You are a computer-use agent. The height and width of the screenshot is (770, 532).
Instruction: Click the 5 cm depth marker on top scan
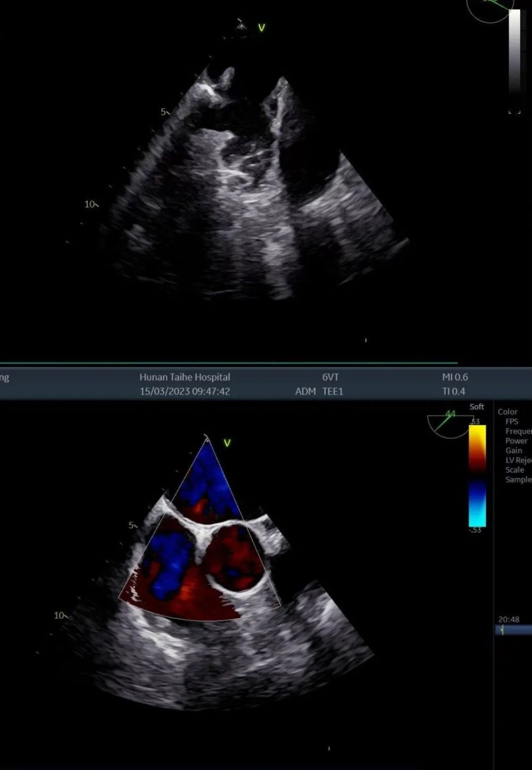(x=165, y=112)
